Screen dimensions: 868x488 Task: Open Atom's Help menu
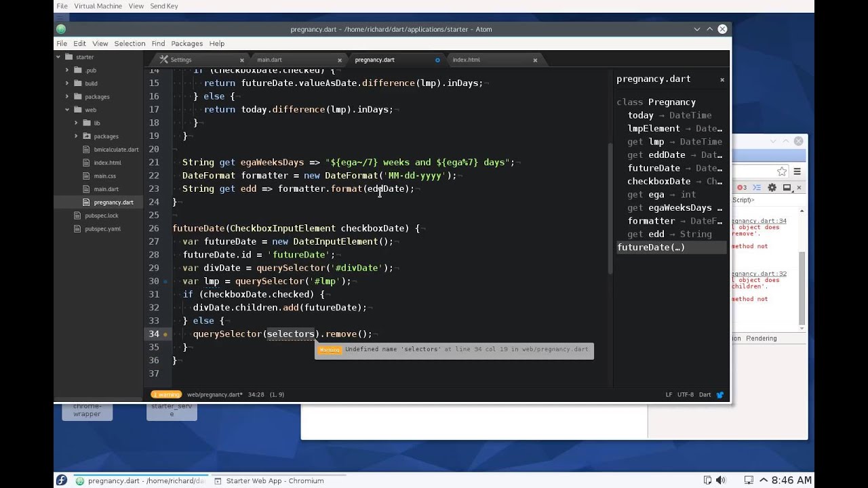coord(217,43)
